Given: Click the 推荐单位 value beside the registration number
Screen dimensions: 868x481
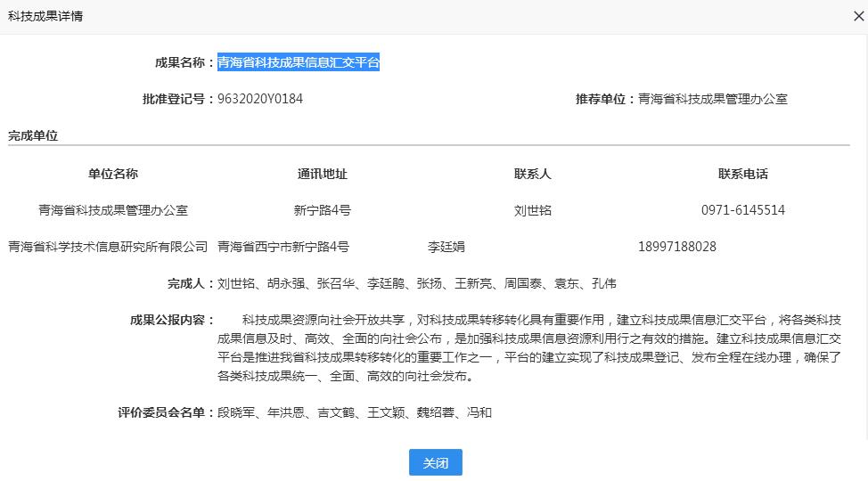Looking at the screenshot, I should click(712, 99).
